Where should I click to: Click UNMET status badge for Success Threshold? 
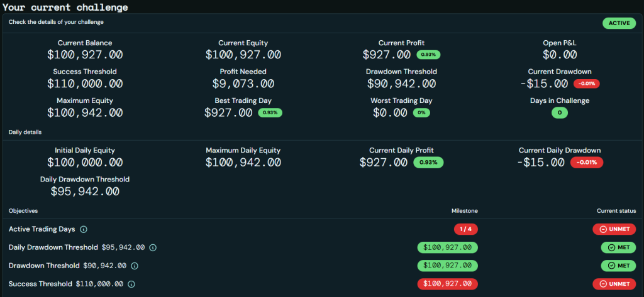(614, 284)
